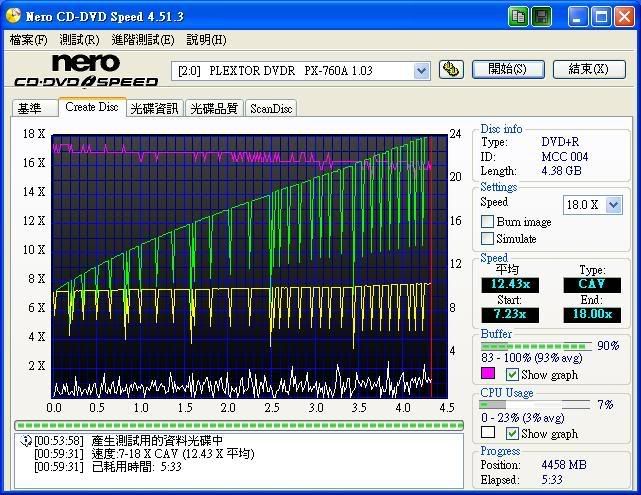Screen dimensions: 641x495
Task: Enable the Simulate checkbox
Action: [487, 238]
